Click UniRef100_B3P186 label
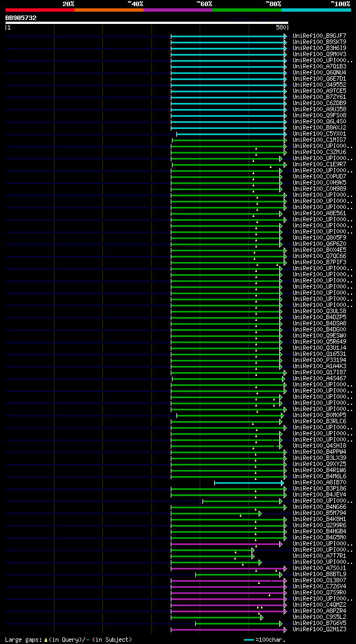356x644 pixels. (x=319, y=488)
